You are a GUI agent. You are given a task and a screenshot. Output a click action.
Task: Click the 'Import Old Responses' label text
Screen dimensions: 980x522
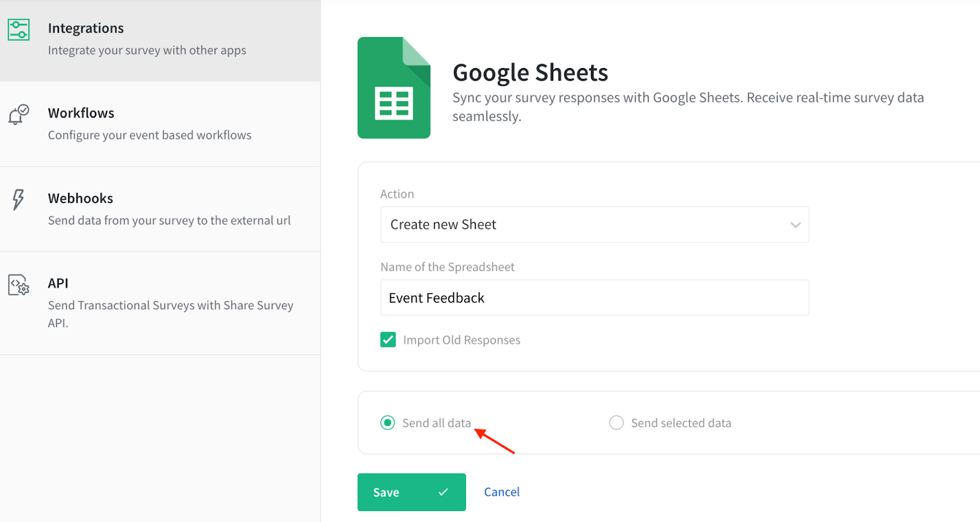click(462, 340)
